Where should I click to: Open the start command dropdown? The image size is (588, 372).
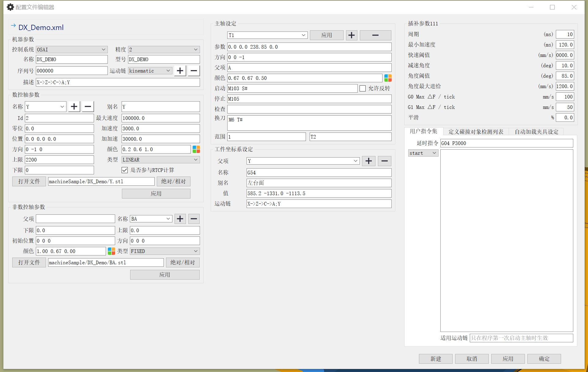423,153
